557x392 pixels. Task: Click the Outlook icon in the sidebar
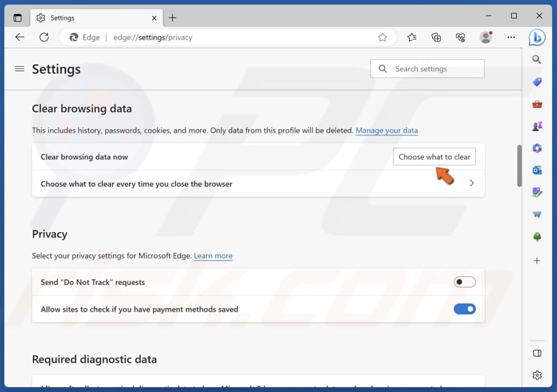(537, 170)
